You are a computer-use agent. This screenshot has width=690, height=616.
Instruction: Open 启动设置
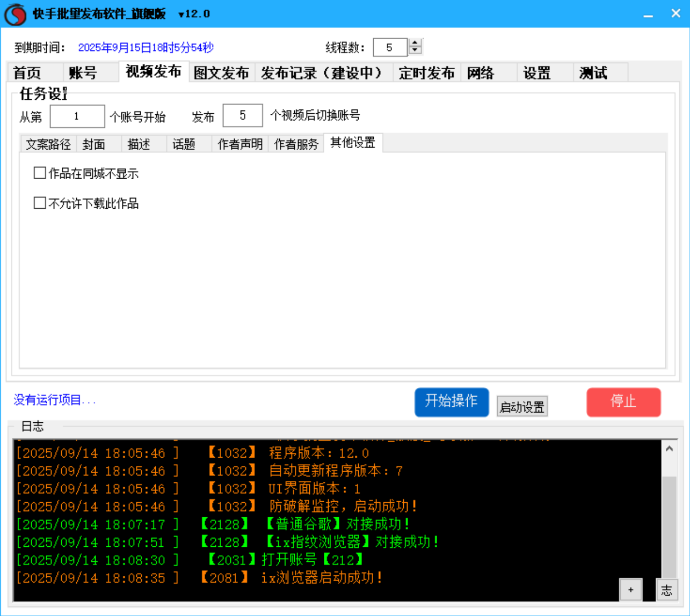[522, 406]
